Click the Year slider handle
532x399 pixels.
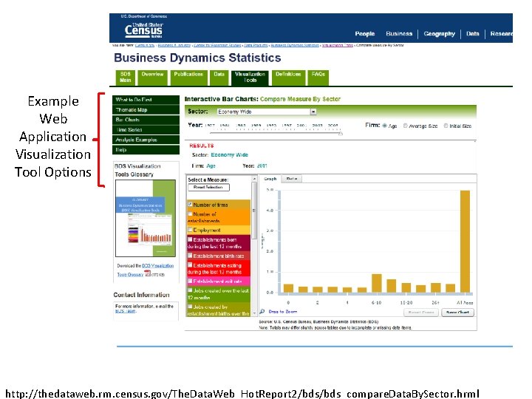tap(341, 133)
